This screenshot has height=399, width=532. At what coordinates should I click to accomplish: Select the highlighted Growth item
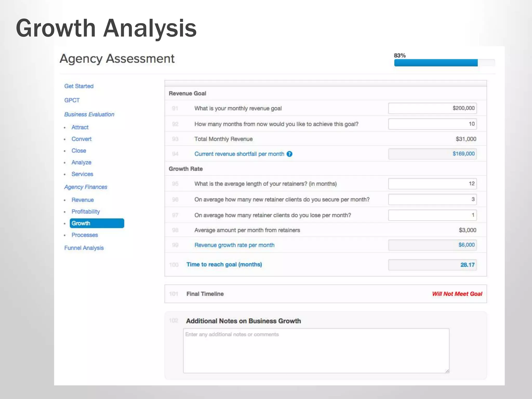coord(97,223)
